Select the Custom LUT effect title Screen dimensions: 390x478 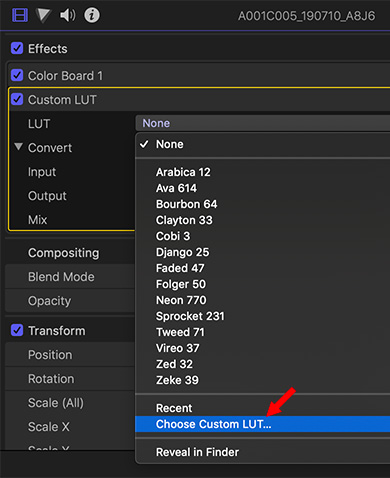tap(62, 100)
